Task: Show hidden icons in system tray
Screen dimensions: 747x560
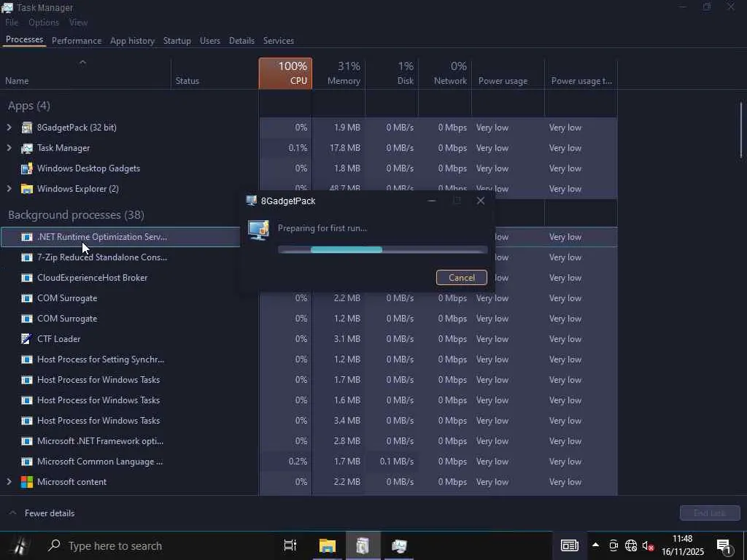Action: (x=595, y=545)
